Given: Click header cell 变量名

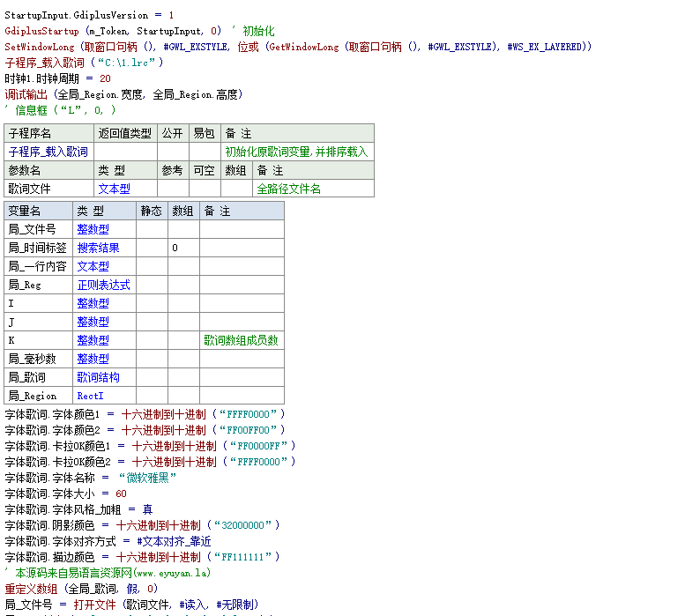Looking at the screenshot, I should pyautogui.click(x=39, y=211).
